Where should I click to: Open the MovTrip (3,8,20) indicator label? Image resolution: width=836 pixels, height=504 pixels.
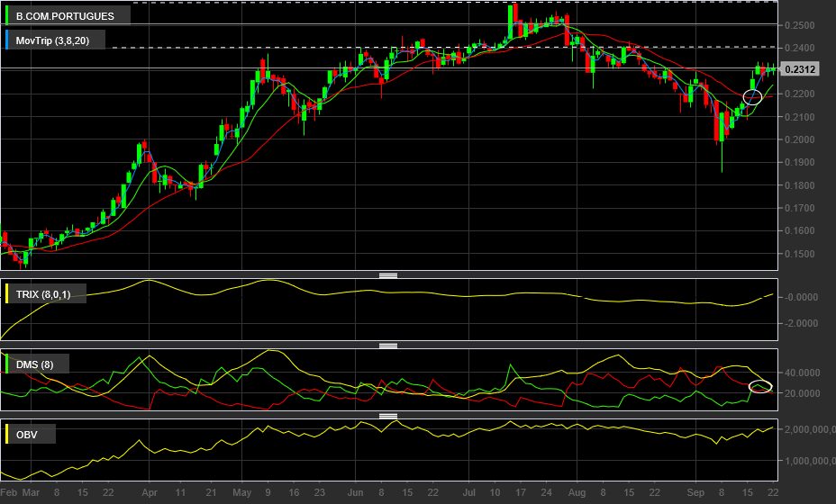click(52, 40)
